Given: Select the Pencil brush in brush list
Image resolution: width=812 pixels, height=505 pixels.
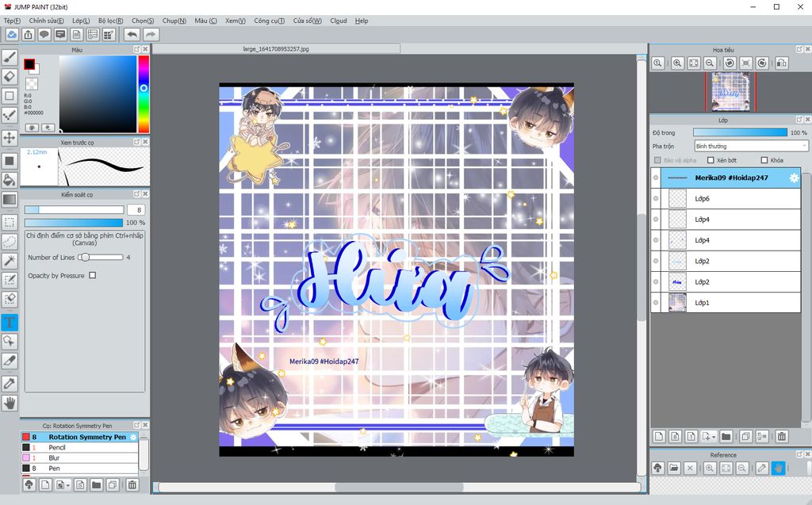Looking at the screenshot, I should click(79, 447).
